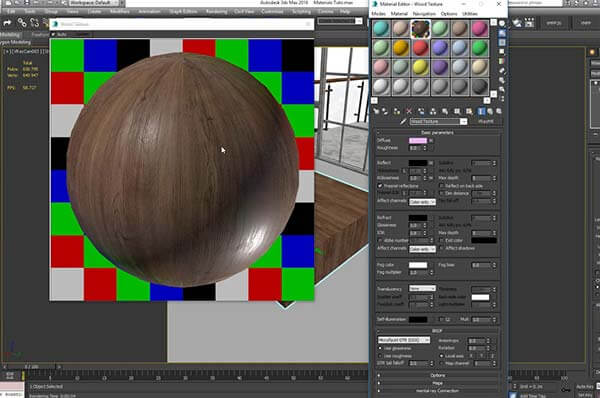Screen dimensions: 600x398
Task: Open Navigation menu in Material Editor
Action: [x=424, y=13]
